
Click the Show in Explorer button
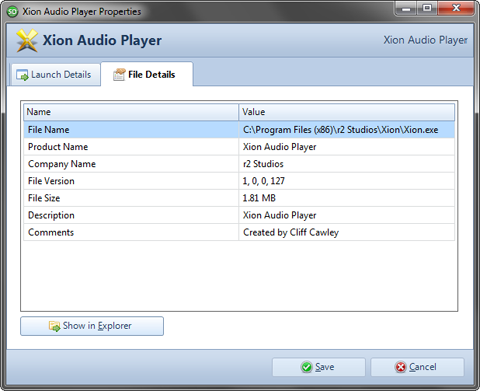tap(92, 326)
